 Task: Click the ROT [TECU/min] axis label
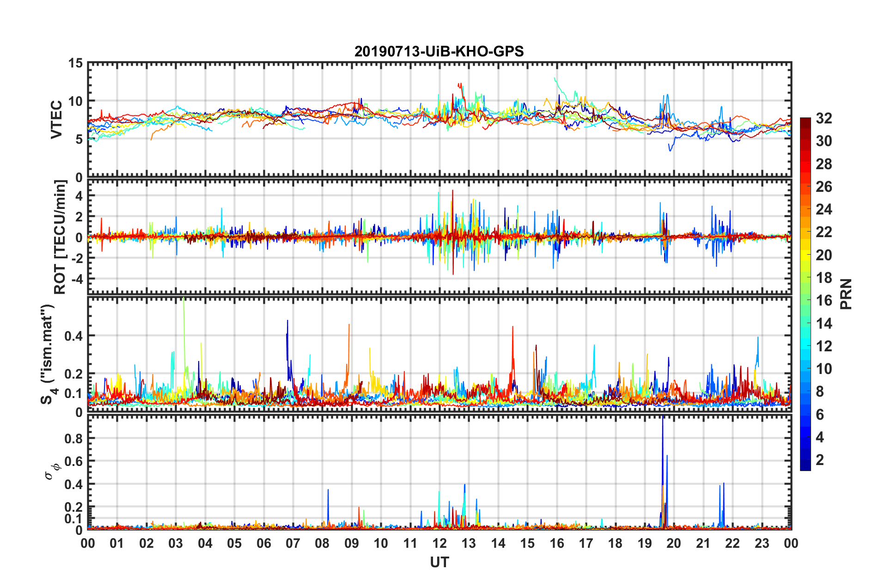point(60,237)
